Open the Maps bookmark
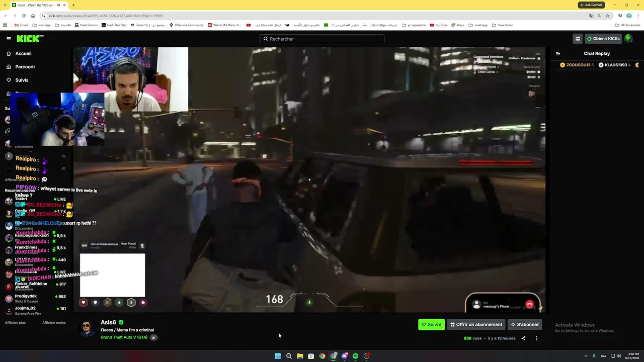 pos(457,25)
